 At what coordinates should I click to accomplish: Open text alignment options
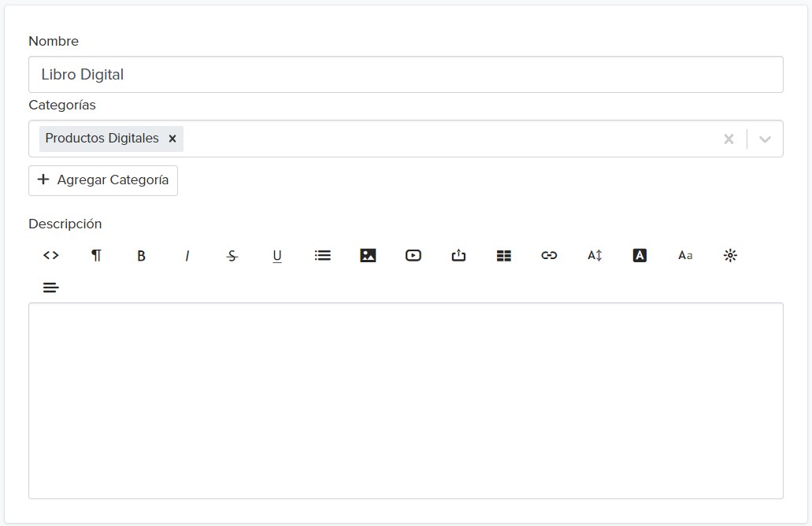(x=50, y=287)
